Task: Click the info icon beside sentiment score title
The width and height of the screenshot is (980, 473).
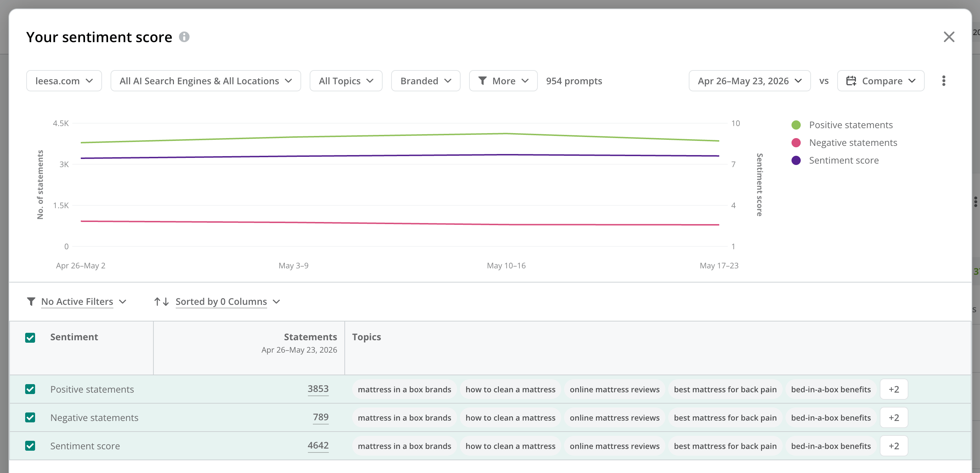Action: pos(184,37)
